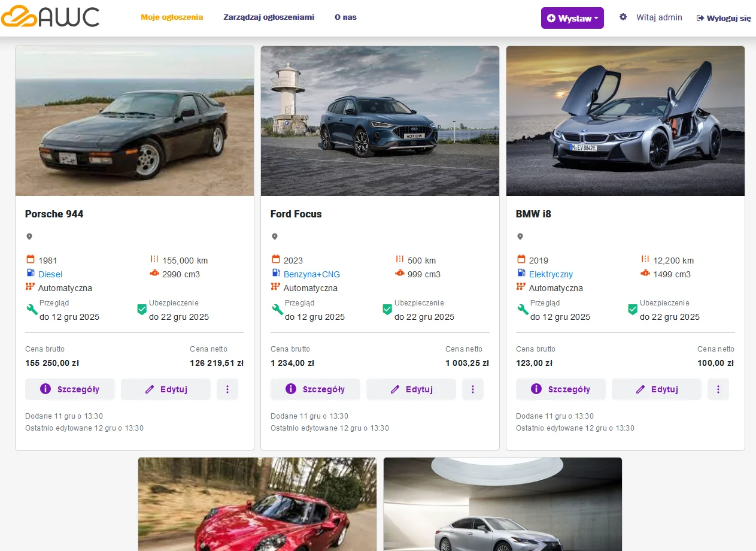Screen dimensions: 756x551
Task: Click Szczegóły for the Porsche 944
Action: 70,389
